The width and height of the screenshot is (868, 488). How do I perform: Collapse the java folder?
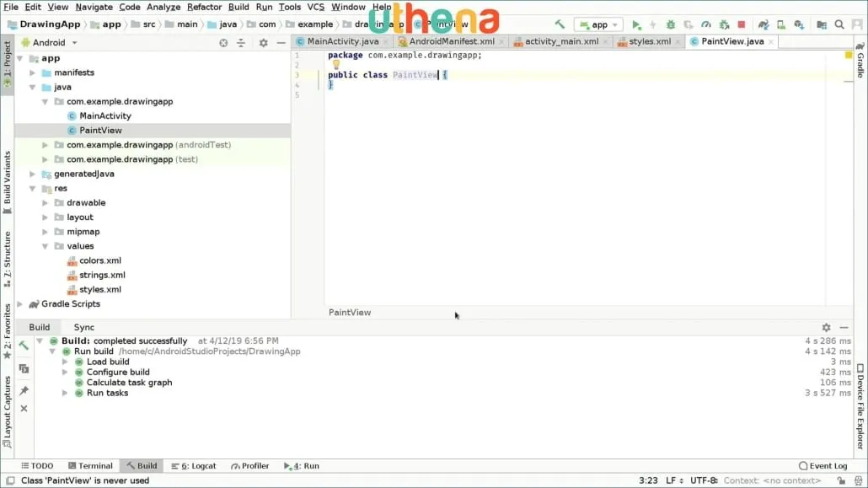click(x=33, y=87)
